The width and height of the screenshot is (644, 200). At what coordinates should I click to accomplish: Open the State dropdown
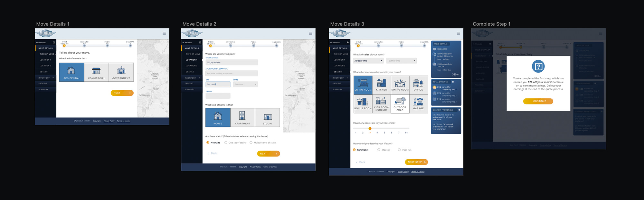coord(246,84)
